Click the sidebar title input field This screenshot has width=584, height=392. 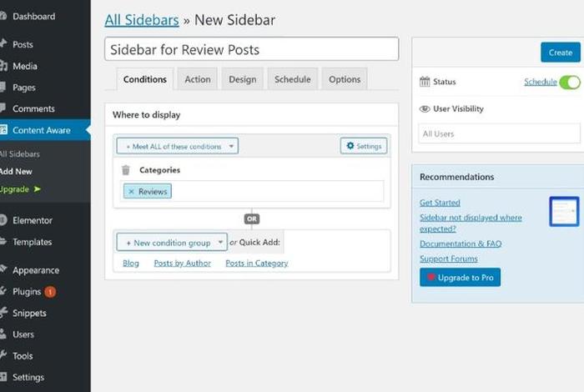pos(251,49)
